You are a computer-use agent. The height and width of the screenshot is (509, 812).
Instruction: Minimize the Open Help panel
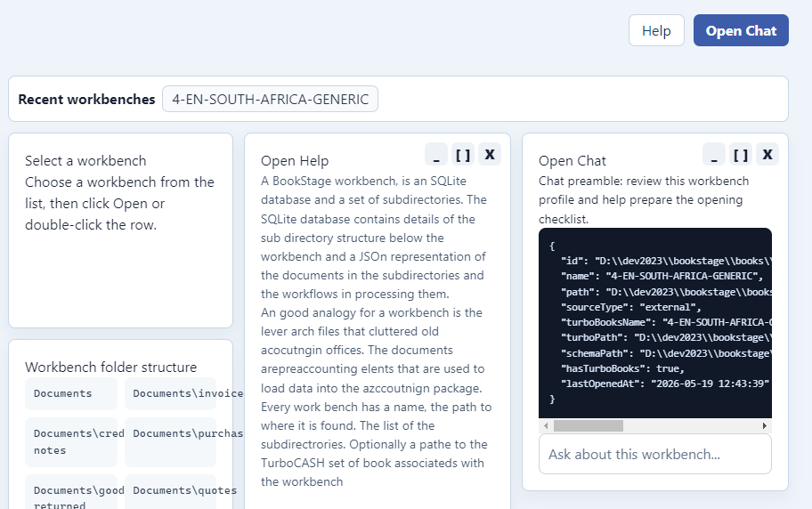click(436, 154)
